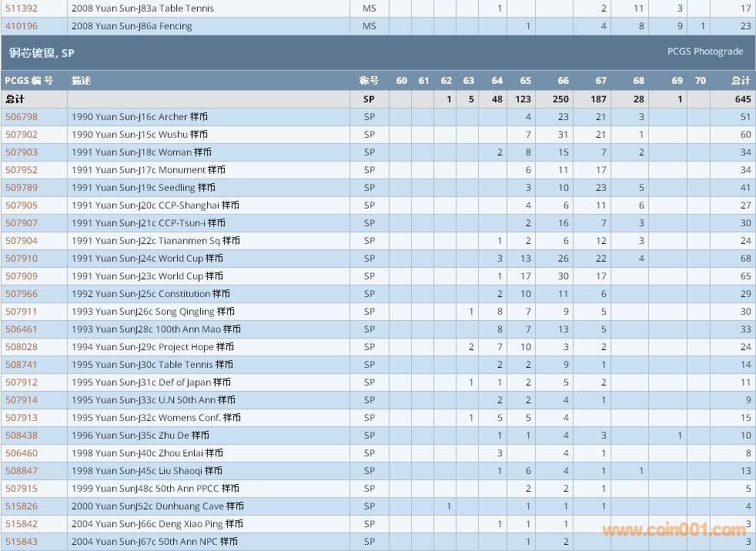
Task: Click the PCGS 编号 column header
Action: tap(28, 81)
